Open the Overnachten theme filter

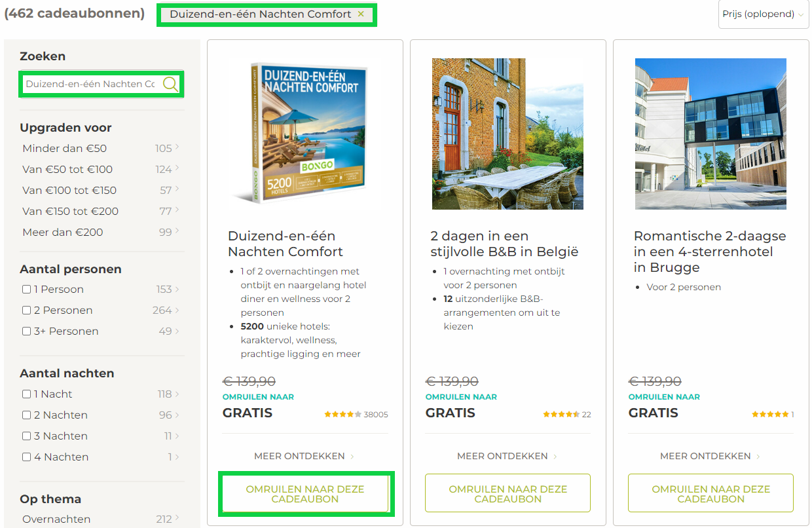pos(56,519)
